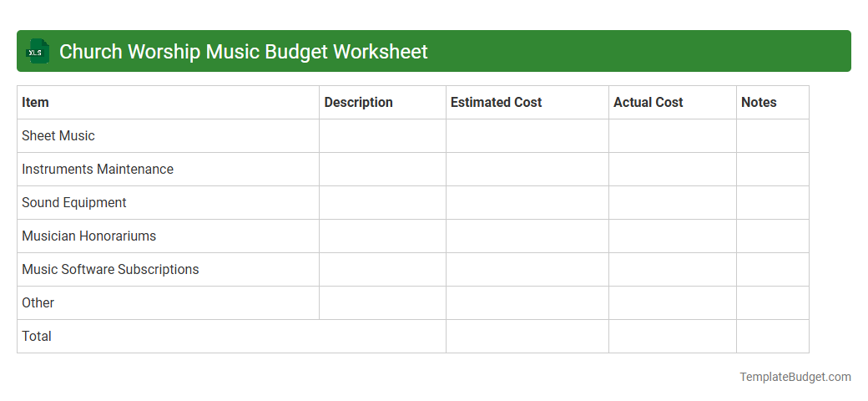Select the Other row label
Viewport: 868px width, 401px height.
coord(38,303)
